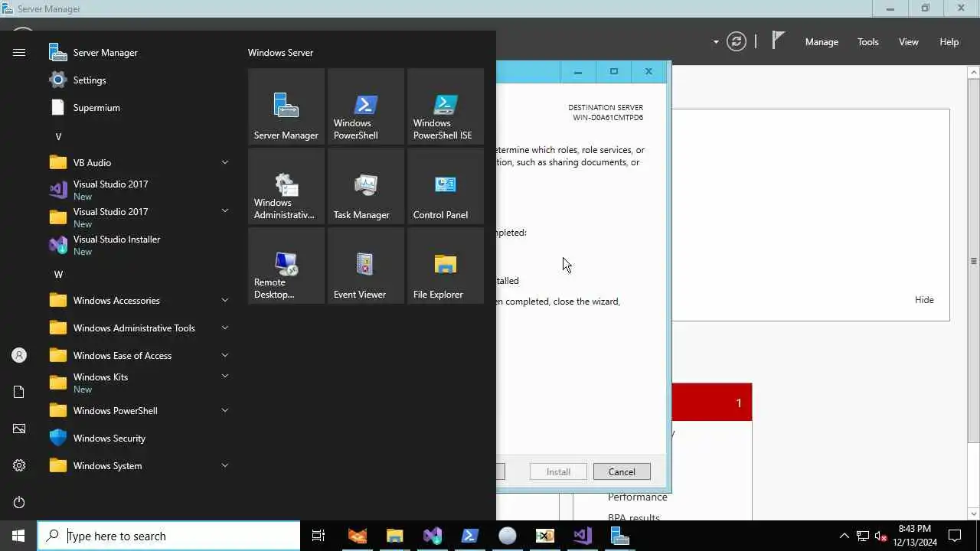Open Visual Studio Installer

pyautogui.click(x=140, y=245)
